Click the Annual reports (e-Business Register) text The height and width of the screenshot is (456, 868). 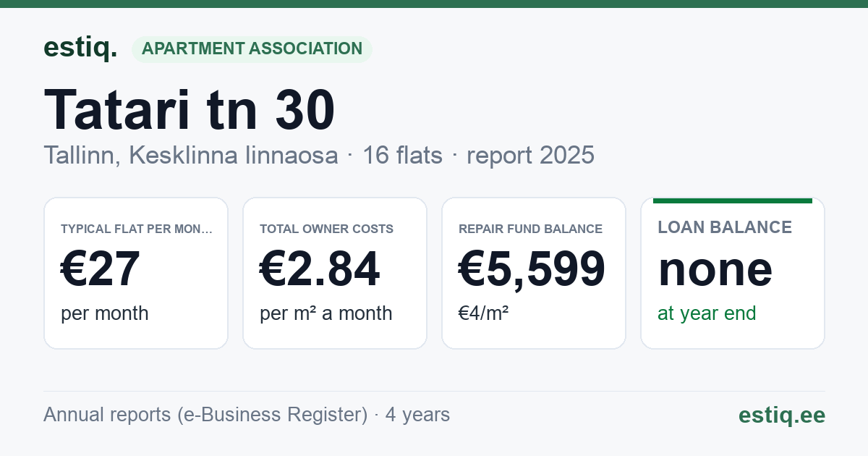pos(205,415)
